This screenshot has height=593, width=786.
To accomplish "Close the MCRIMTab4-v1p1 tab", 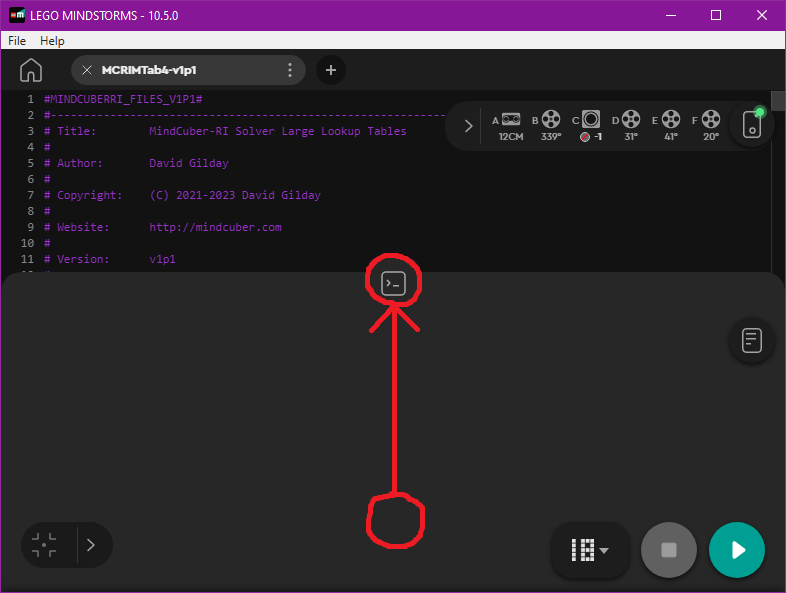I will [x=87, y=70].
